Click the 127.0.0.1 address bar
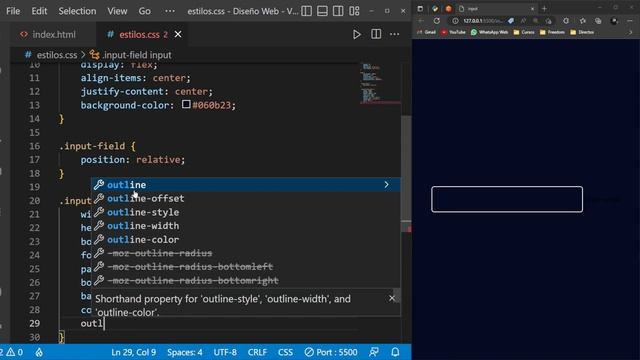This screenshot has width=640, height=360. point(483,21)
